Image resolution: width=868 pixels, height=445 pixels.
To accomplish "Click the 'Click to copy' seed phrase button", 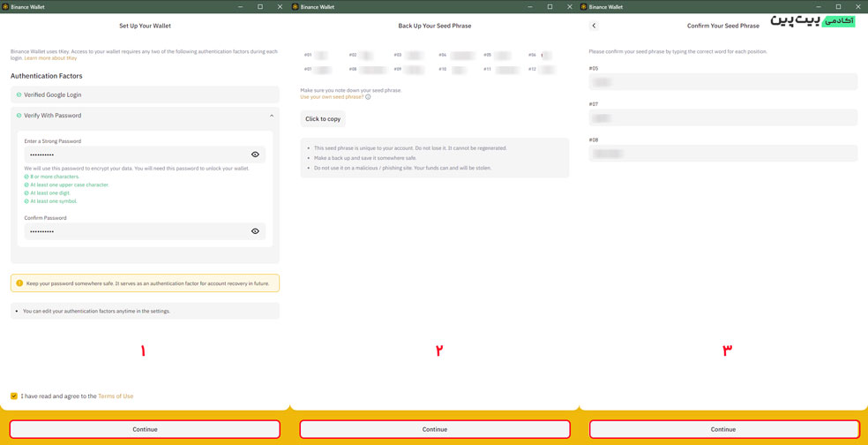I will pyautogui.click(x=323, y=119).
